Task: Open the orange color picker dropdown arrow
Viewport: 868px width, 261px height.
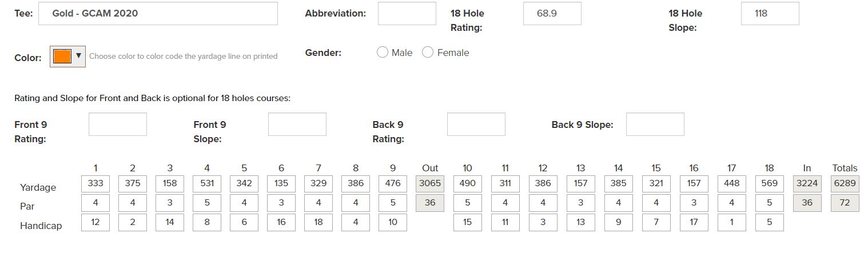Action: coord(78,56)
